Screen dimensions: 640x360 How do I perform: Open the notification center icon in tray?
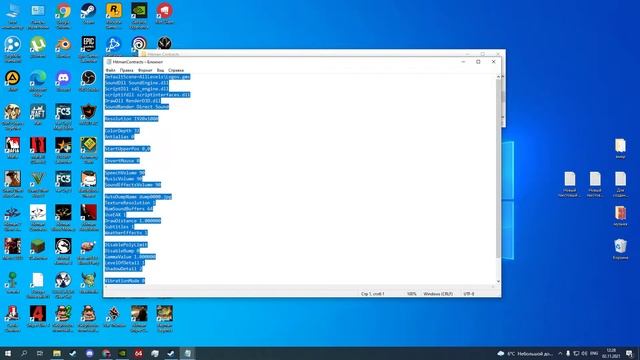click(x=629, y=353)
